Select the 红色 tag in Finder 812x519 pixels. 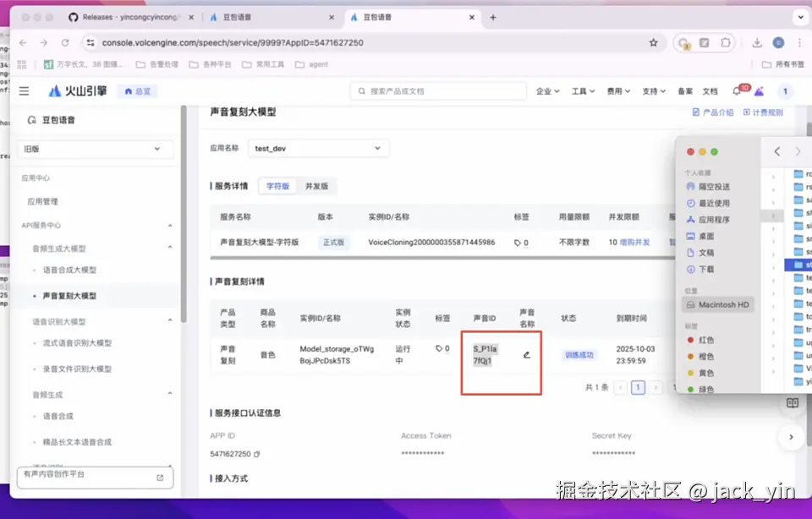tap(700, 340)
